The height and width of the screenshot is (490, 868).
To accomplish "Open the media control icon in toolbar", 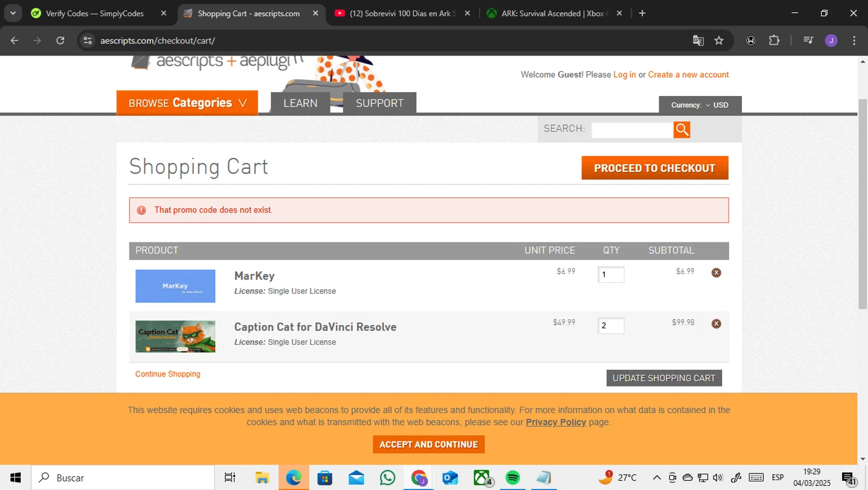I will (x=808, y=40).
